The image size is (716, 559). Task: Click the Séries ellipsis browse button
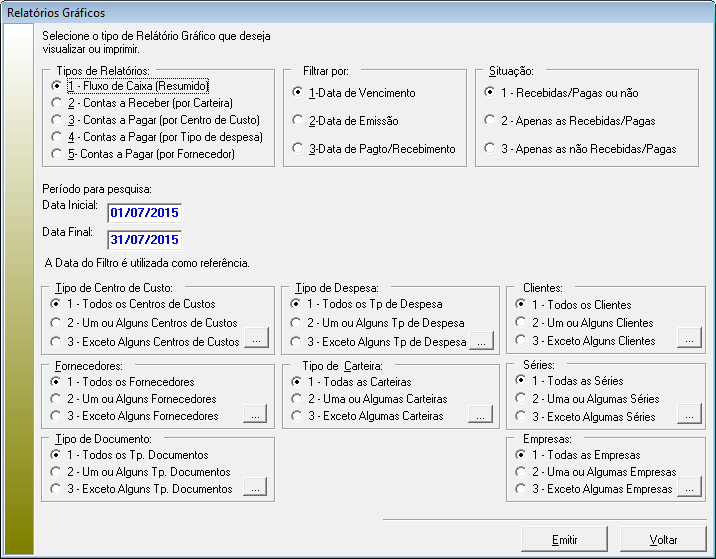coord(689,415)
